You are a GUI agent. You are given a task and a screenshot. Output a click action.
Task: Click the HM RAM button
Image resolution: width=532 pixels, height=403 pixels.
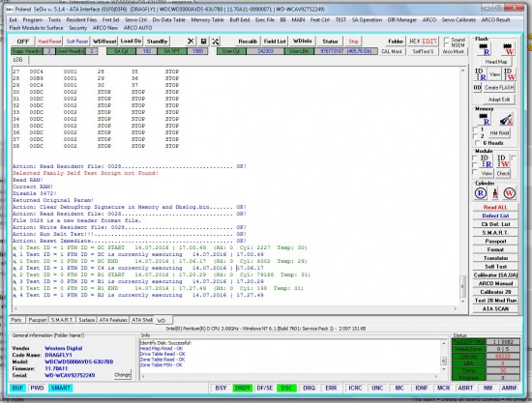(x=499, y=133)
